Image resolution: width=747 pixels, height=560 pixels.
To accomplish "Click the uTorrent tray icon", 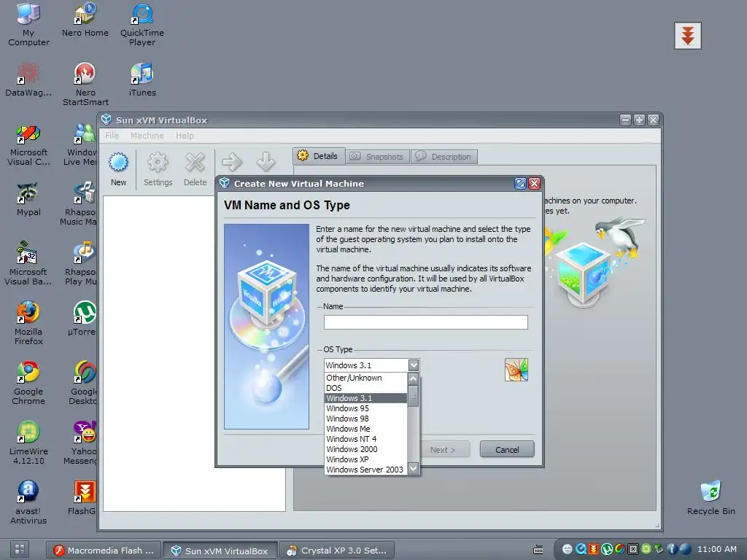I will (606, 549).
